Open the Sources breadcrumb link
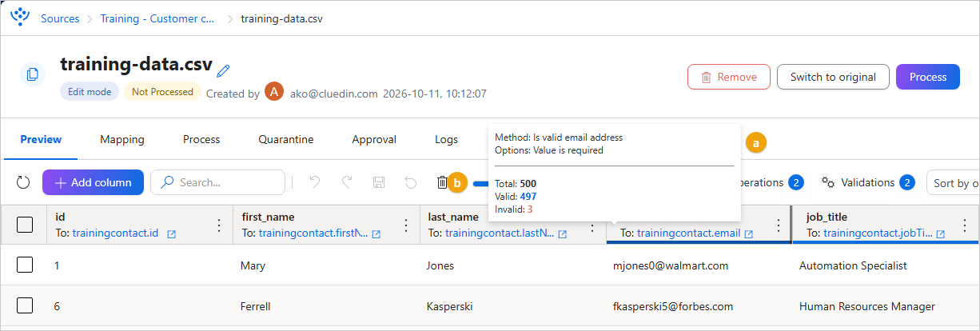Viewport: 980px width, 331px height. [x=60, y=18]
